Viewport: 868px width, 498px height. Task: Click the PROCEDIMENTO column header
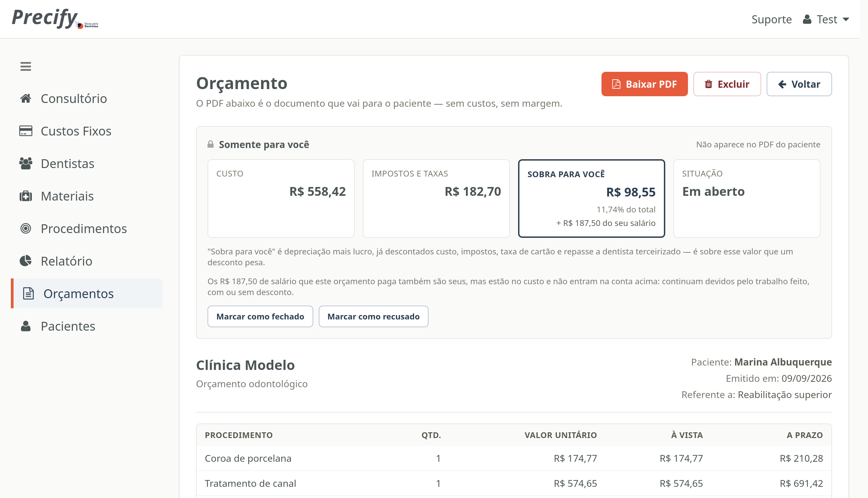coord(239,435)
